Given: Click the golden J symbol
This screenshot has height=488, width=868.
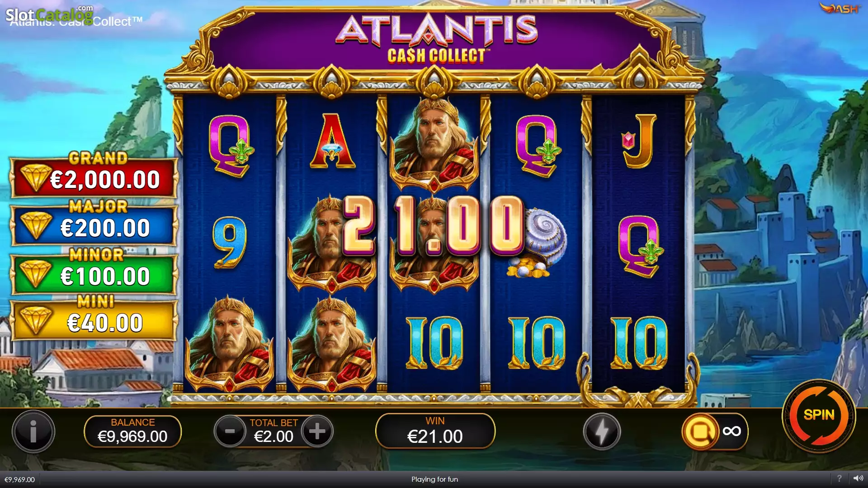Looking at the screenshot, I should coord(639,141).
